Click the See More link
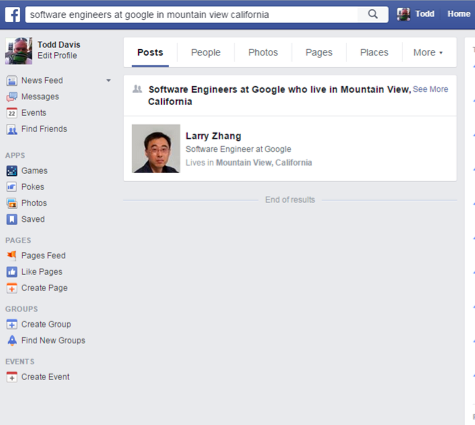 tap(430, 89)
